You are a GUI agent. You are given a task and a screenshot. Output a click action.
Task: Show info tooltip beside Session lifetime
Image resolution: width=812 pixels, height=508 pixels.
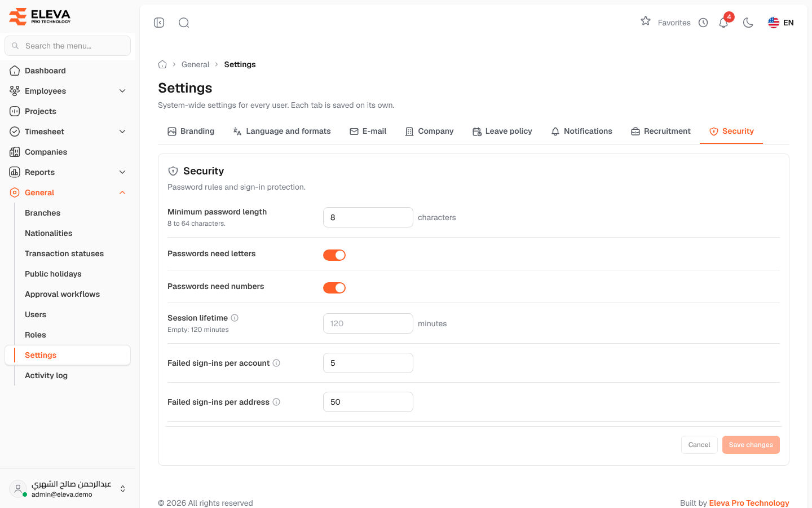click(x=235, y=318)
